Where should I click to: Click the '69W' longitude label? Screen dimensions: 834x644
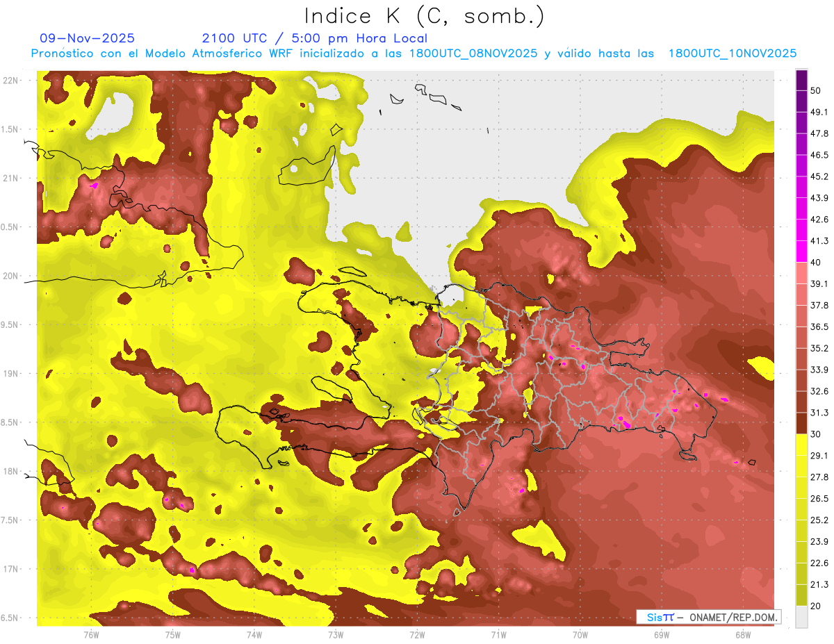661,634
